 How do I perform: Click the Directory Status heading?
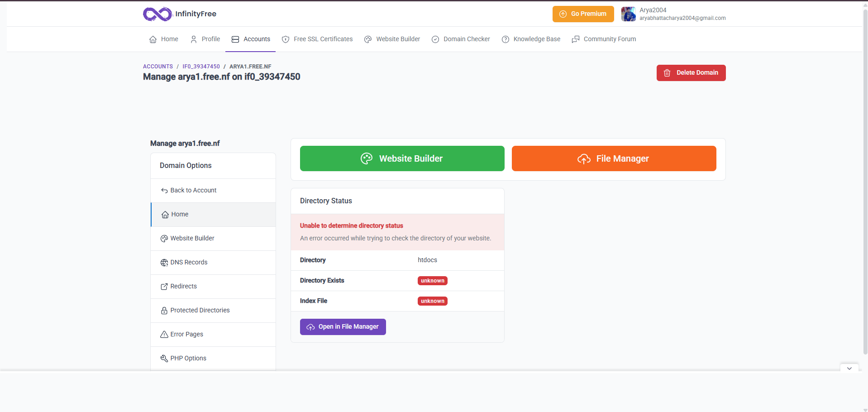[x=326, y=201]
